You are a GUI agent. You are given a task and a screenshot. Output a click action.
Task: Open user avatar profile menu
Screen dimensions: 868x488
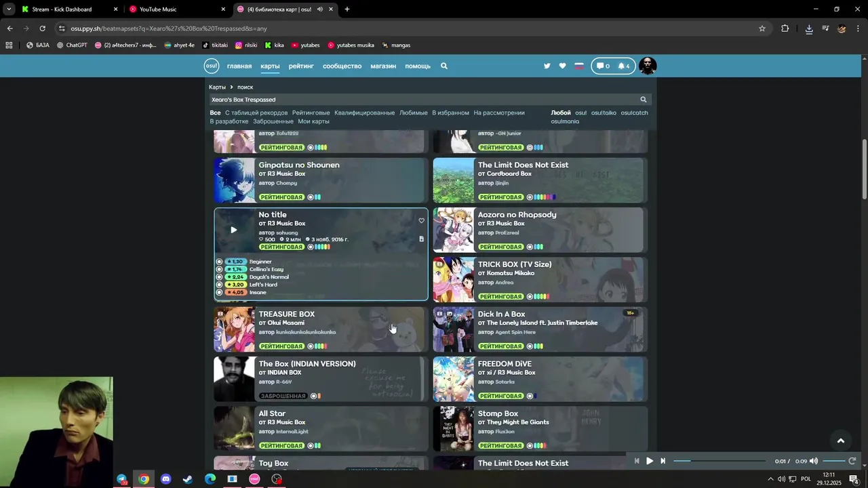click(x=648, y=66)
